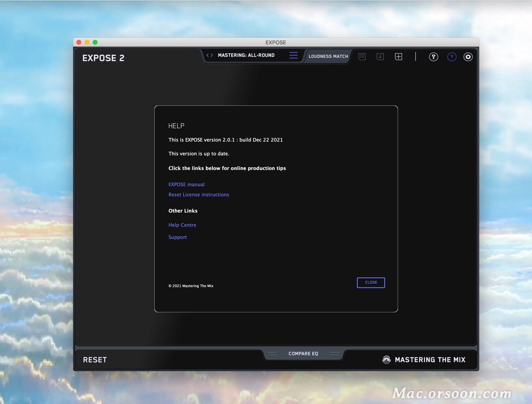532x404 pixels.
Task: Minimize the EXPOSE window with yellow button
Action: 87,42
